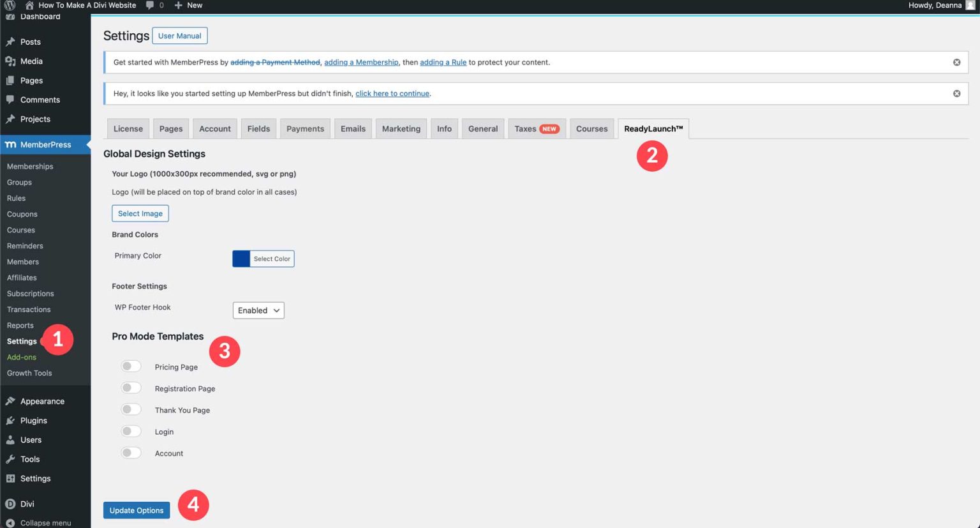Open the MemberPress menu icon in sidebar

[10, 144]
